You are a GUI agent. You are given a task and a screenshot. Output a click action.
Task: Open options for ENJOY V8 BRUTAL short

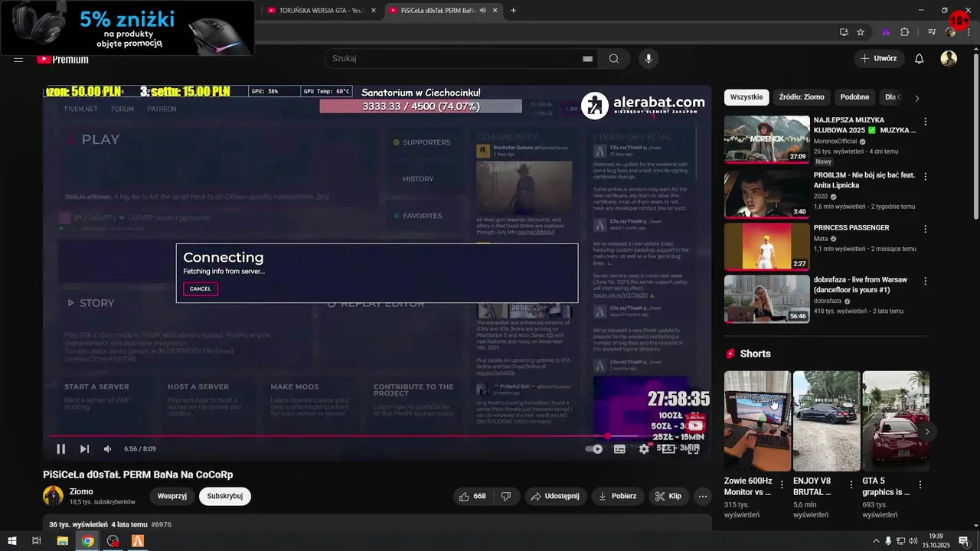[851, 484]
